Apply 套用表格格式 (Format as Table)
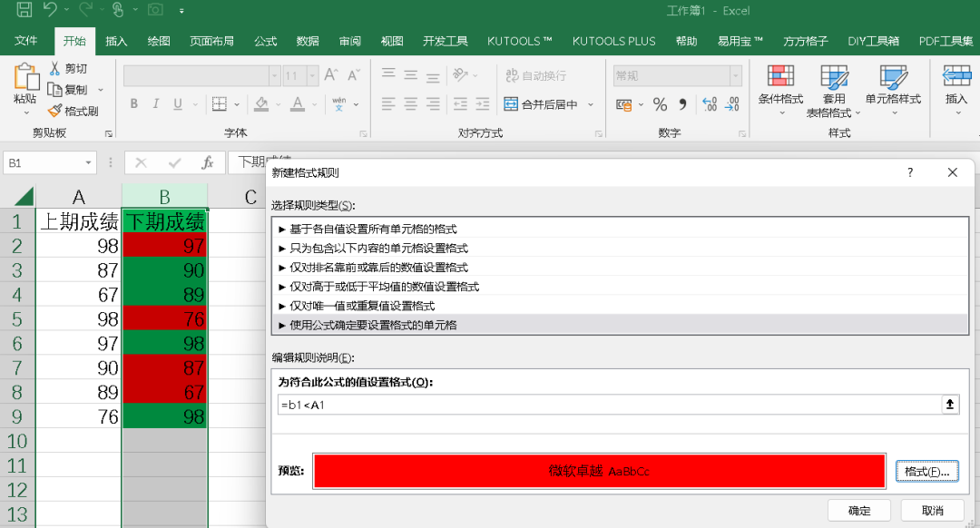Viewport: 980px width, 528px height. click(834, 90)
